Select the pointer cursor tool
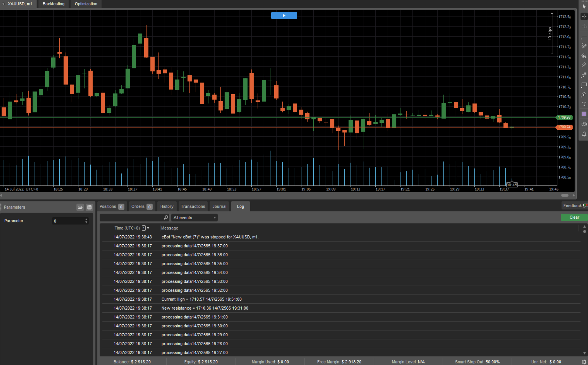588x365 pixels. 584,6
